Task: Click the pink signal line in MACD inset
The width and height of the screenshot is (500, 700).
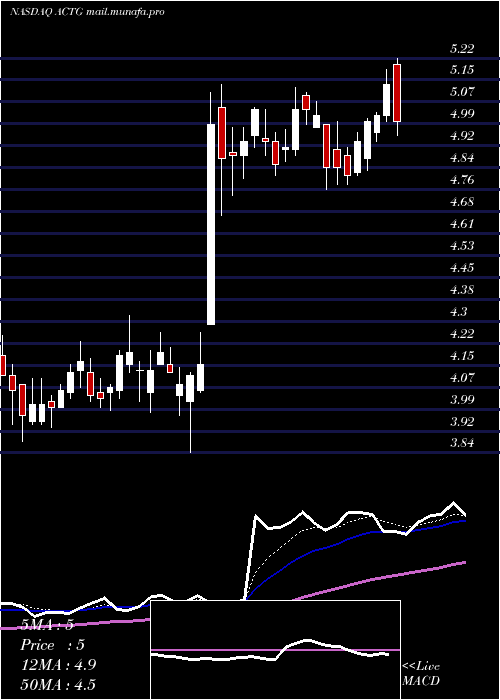Action: point(275,650)
